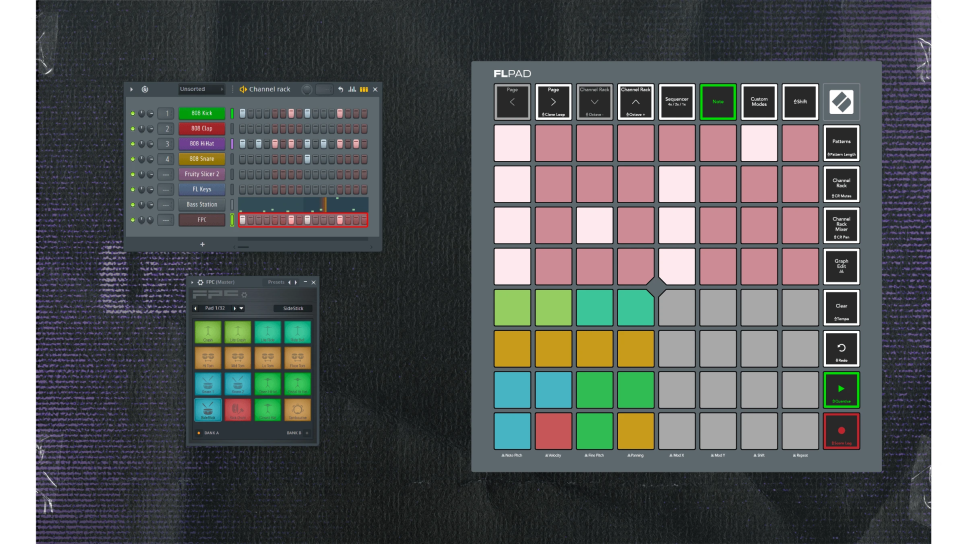This screenshot has width=966, height=544.
Task: Open the FPC Presets menu
Action: [276, 282]
